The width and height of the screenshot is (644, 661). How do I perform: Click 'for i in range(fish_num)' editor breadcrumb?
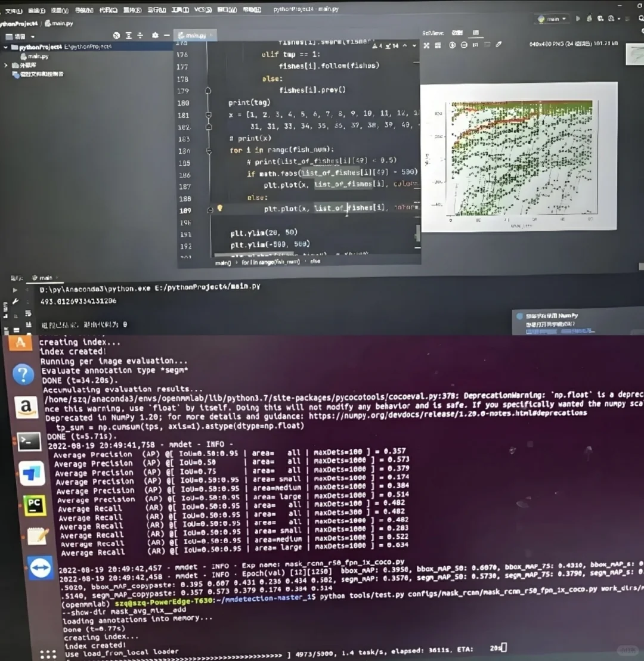[x=270, y=262]
